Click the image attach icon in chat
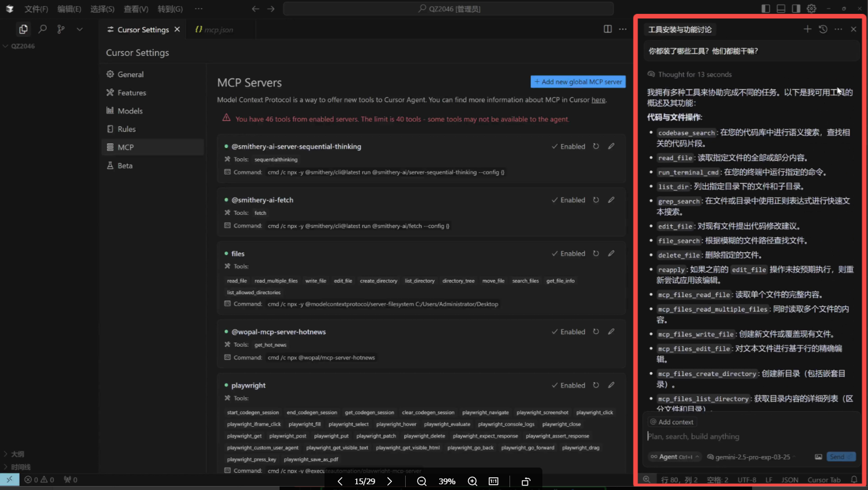Viewport: 868px width, 490px height. pos(818,457)
